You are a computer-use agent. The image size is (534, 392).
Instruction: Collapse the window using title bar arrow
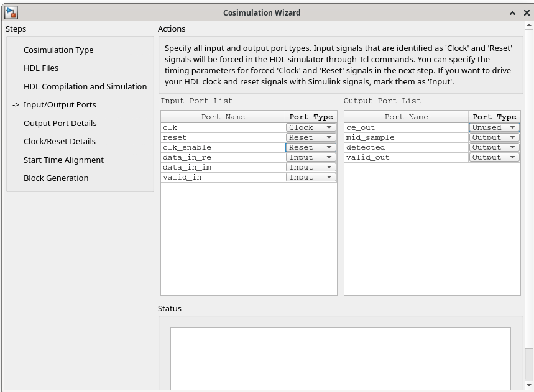tap(512, 13)
